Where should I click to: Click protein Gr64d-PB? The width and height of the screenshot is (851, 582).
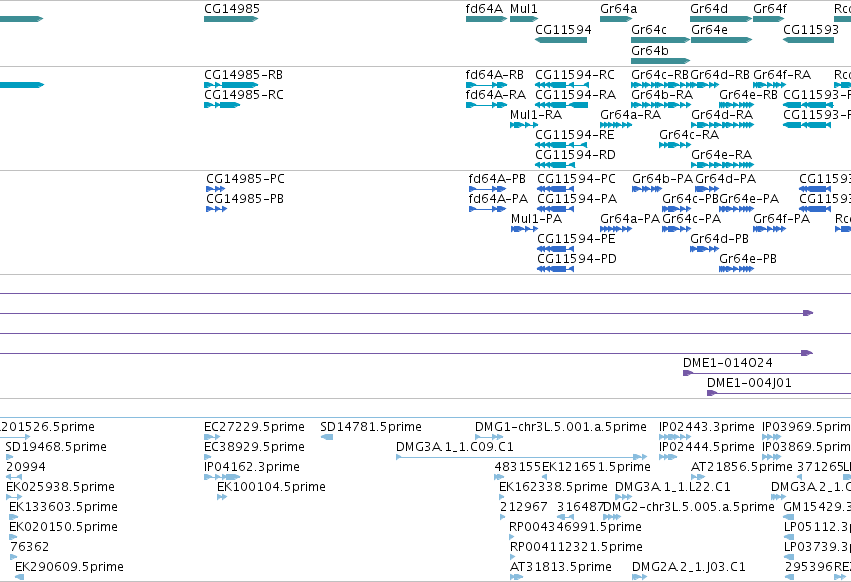pyautogui.click(x=704, y=249)
